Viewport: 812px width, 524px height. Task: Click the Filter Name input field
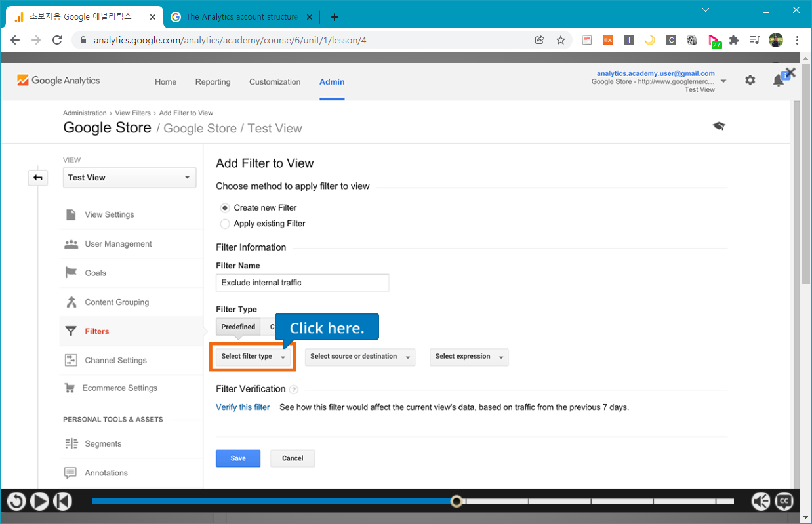coord(302,283)
